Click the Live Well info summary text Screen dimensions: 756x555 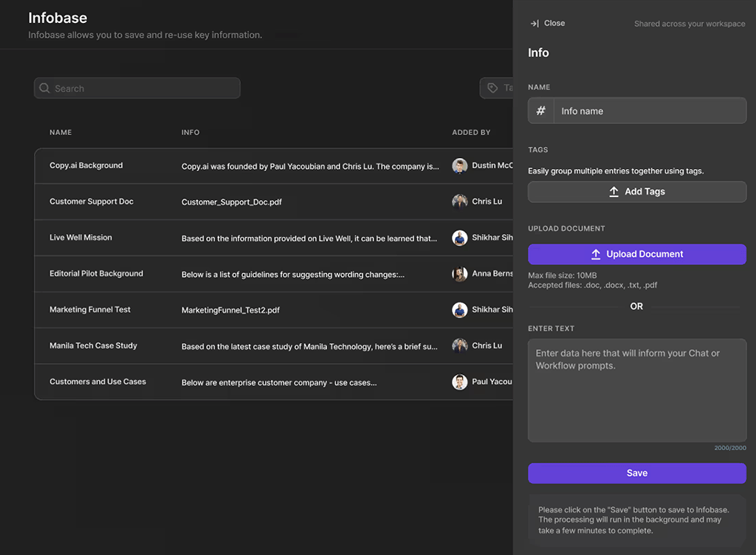pos(309,238)
